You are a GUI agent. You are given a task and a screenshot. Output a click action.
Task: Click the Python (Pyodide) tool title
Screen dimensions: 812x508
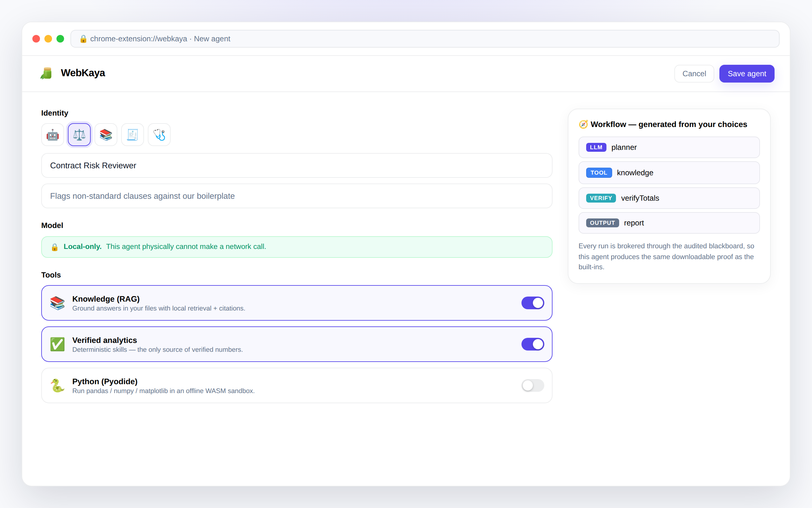105,382
